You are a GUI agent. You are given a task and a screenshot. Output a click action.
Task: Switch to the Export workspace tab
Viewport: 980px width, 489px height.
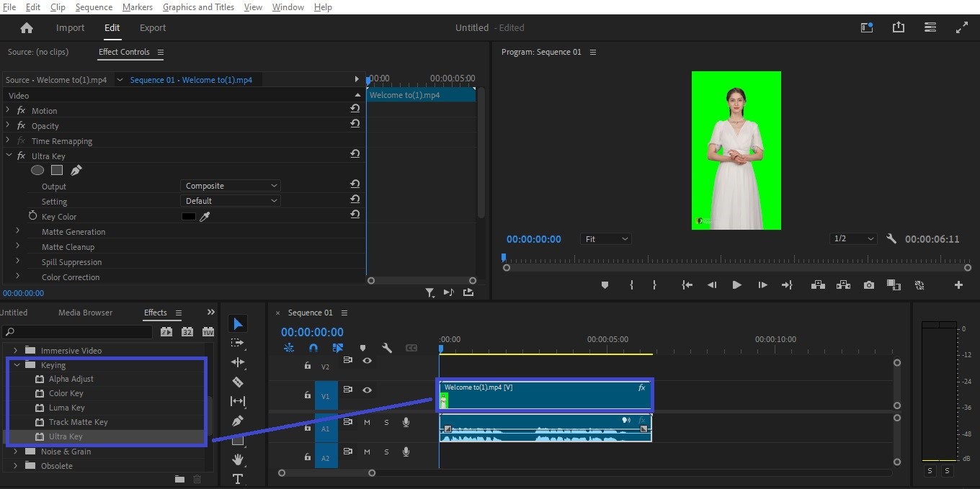click(x=153, y=28)
